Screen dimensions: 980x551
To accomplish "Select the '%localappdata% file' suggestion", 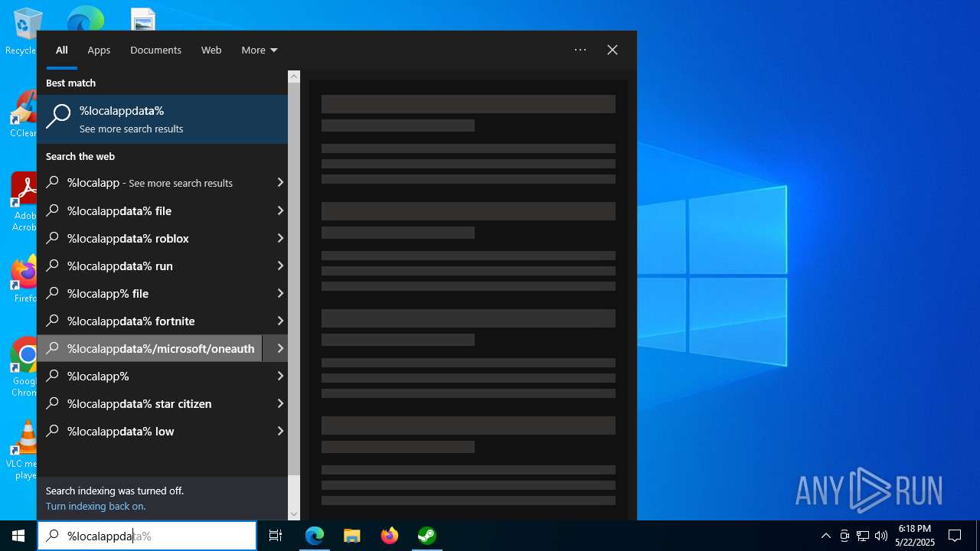I will 150,210.
